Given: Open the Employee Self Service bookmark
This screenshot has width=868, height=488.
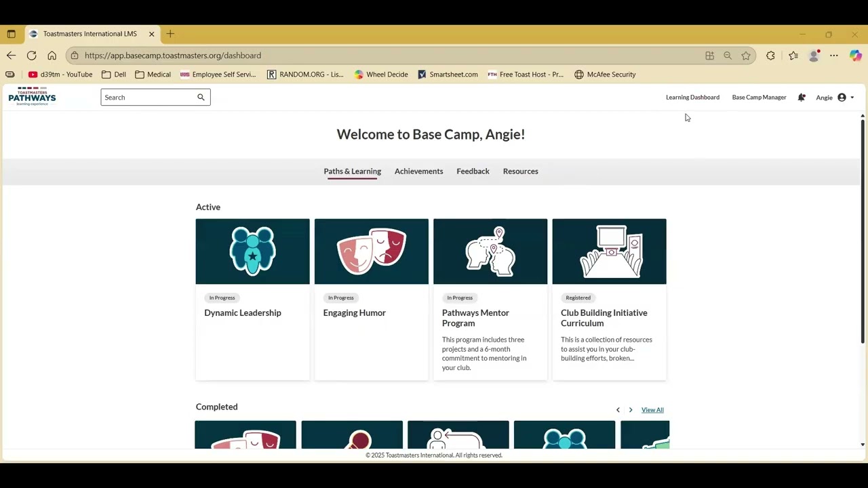Looking at the screenshot, I should click(x=218, y=75).
